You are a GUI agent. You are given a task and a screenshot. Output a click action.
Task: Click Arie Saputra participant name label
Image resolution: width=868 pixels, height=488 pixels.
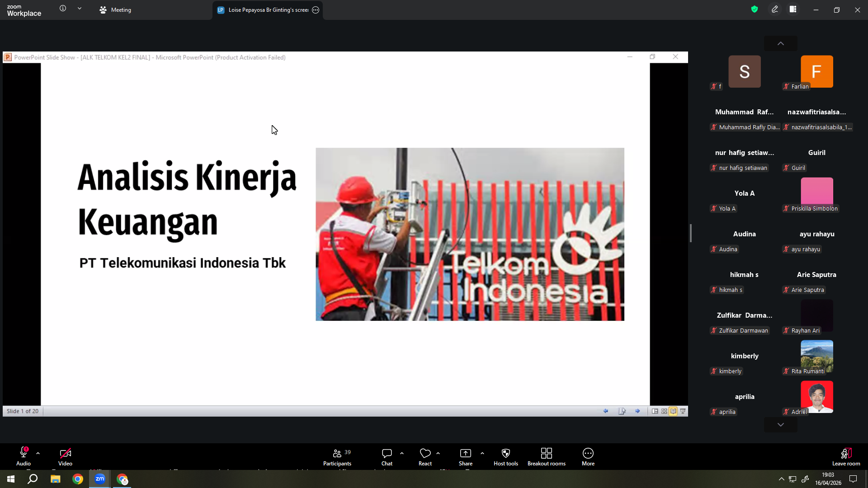point(804,290)
